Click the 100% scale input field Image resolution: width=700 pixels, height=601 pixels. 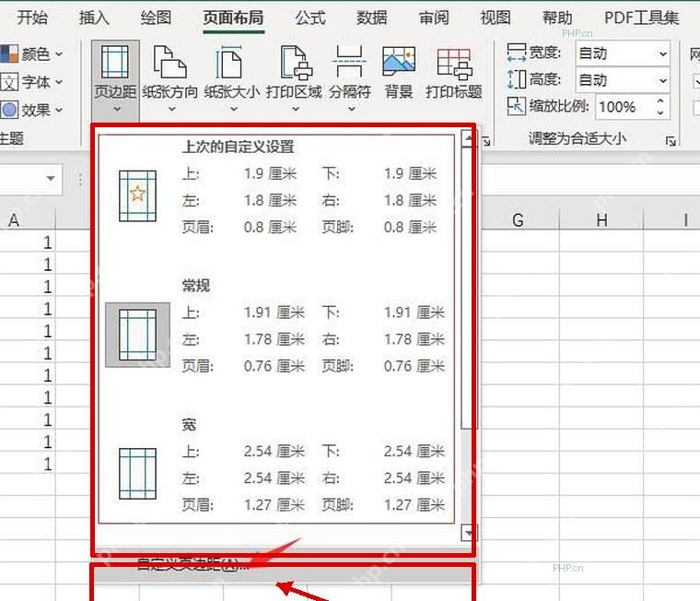coord(624,107)
